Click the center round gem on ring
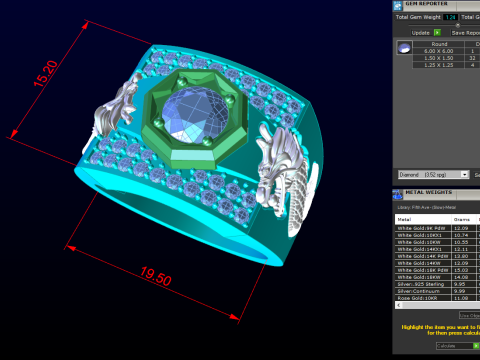Image resolution: width=480 pixels, height=360 pixels. tap(195, 115)
